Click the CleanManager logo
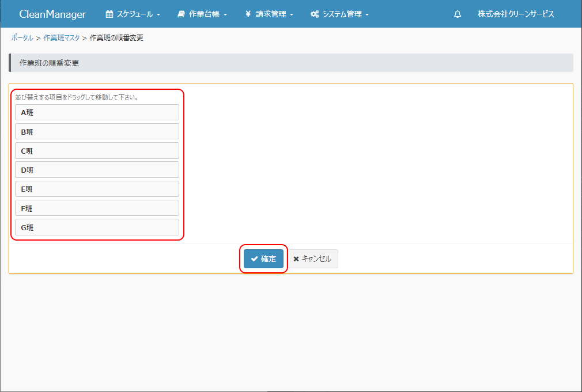The height and width of the screenshot is (392, 582). point(52,14)
